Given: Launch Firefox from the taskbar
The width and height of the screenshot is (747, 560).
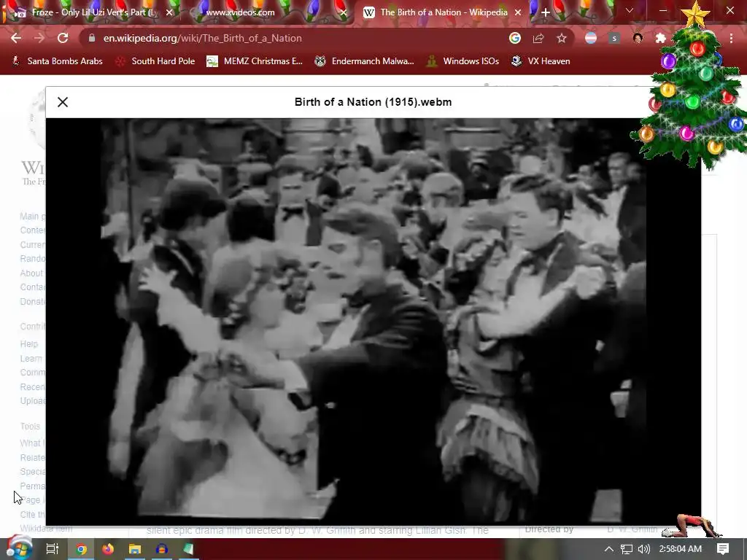Looking at the screenshot, I should [x=108, y=549].
